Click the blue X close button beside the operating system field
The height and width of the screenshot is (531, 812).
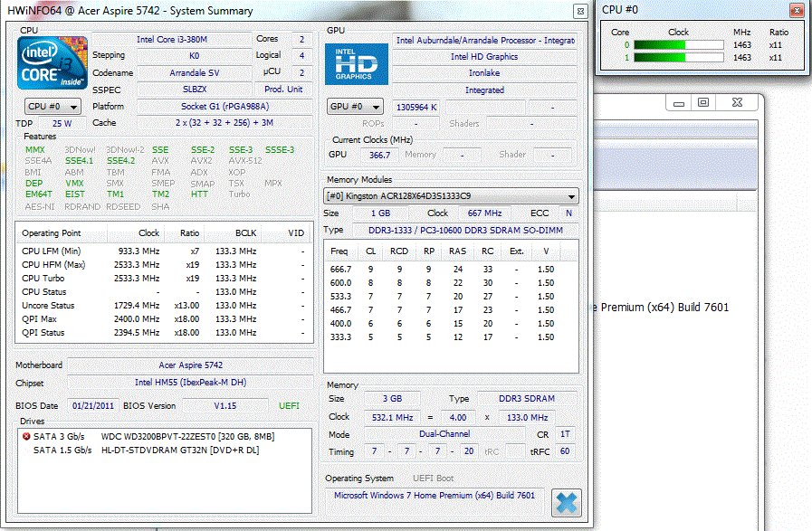click(x=567, y=503)
